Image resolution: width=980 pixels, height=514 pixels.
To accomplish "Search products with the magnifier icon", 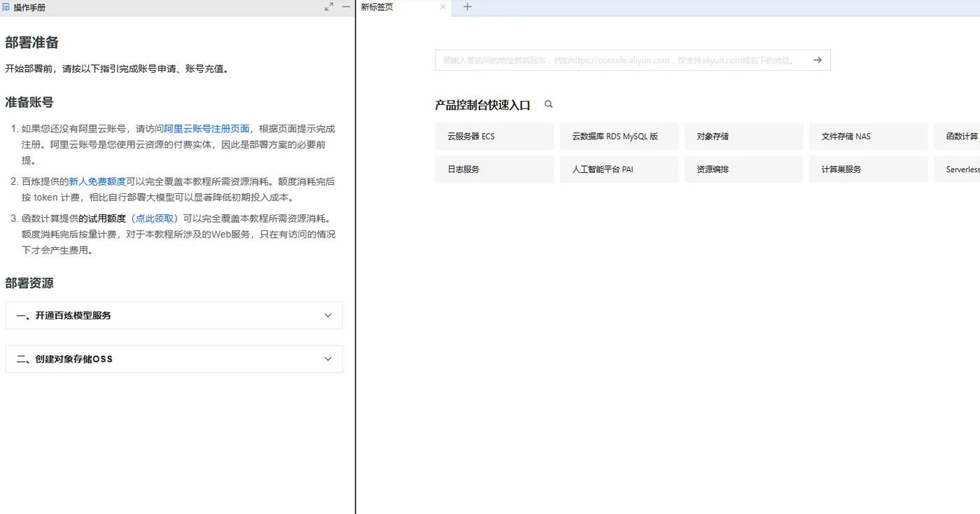I will (x=549, y=104).
